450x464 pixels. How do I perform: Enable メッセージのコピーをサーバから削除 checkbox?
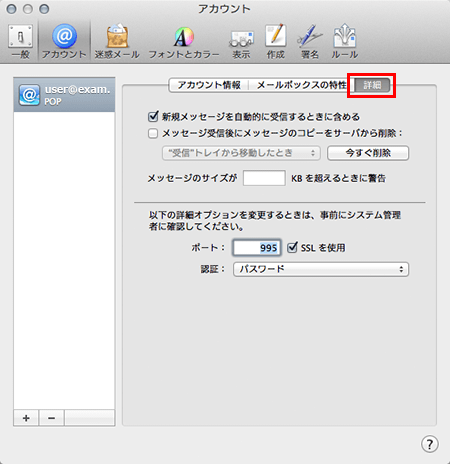(153, 134)
